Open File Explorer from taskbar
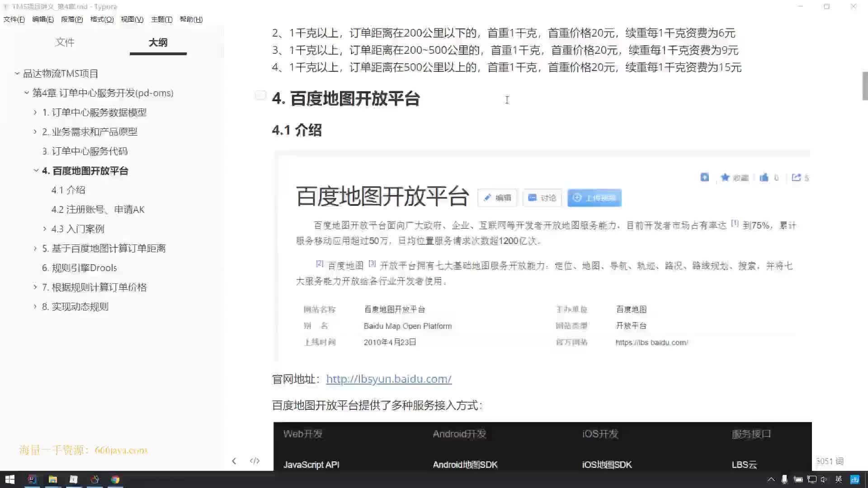The width and height of the screenshot is (868, 488). tap(53, 479)
